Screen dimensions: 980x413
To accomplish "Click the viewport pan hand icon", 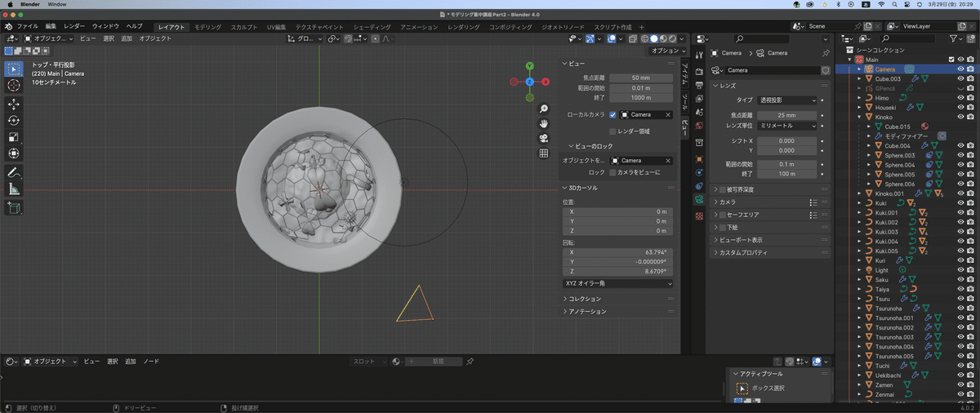I will 543,124.
